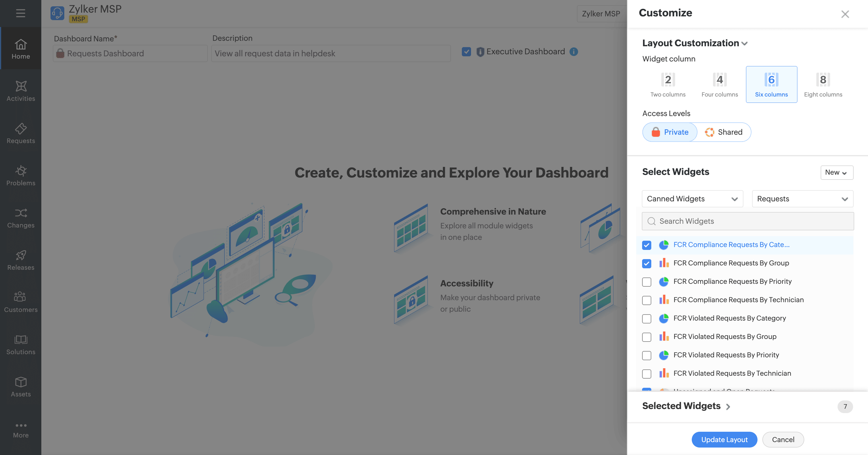The width and height of the screenshot is (868, 455).
Task: Go to Releases rocket icon
Action: pyautogui.click(x=21, y=255)
